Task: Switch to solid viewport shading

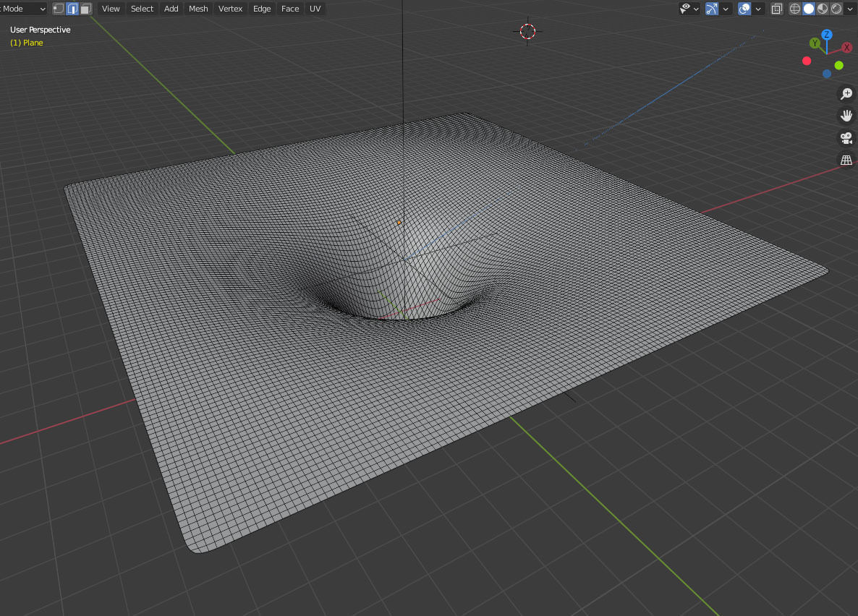Action: [x=809, y=9]
